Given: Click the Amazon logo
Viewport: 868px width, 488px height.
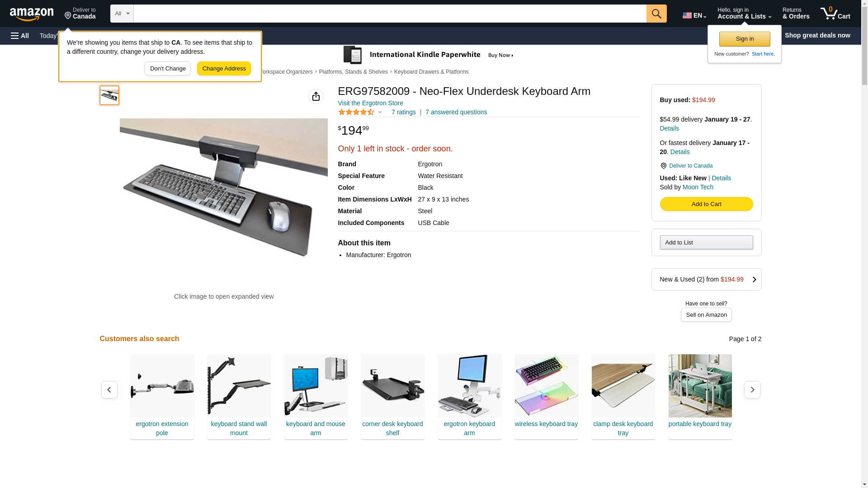Looking at the screenshot, I should (x=32, y=14).
